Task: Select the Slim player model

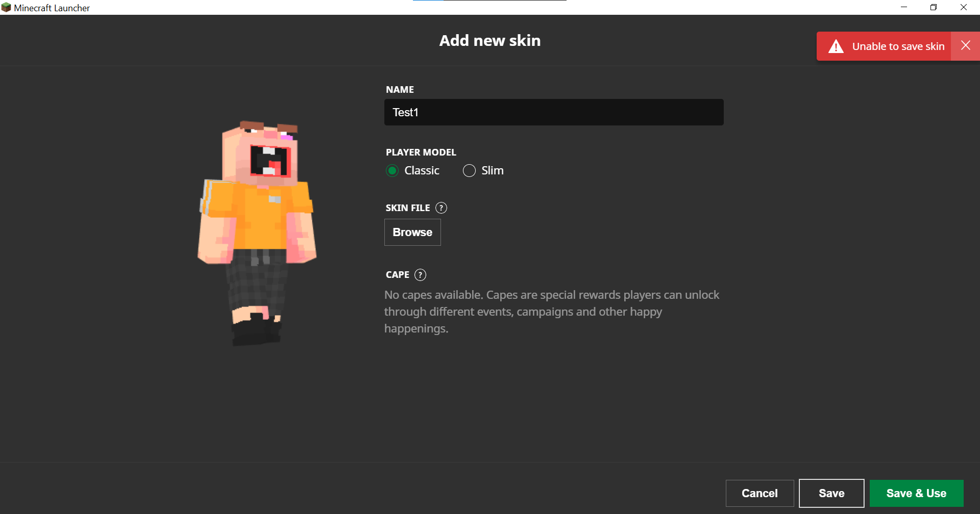Action: click(469, 171)
